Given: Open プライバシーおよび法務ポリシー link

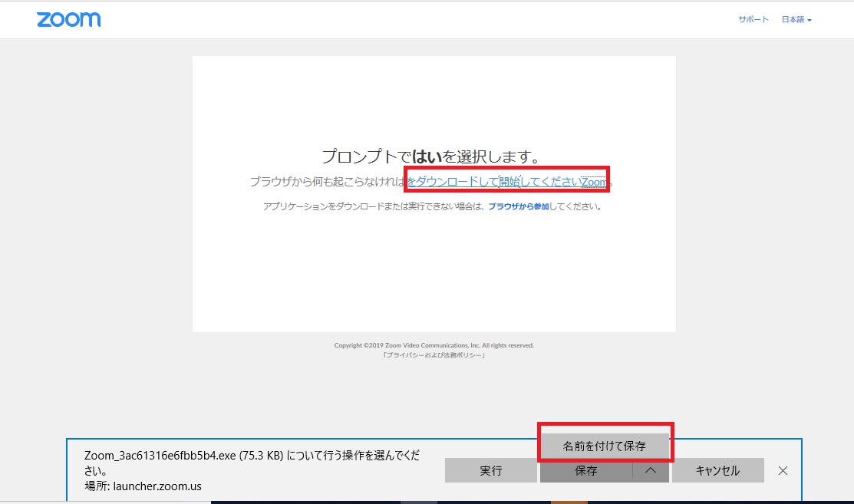Looking at the screenshot, I should [434, 355].
